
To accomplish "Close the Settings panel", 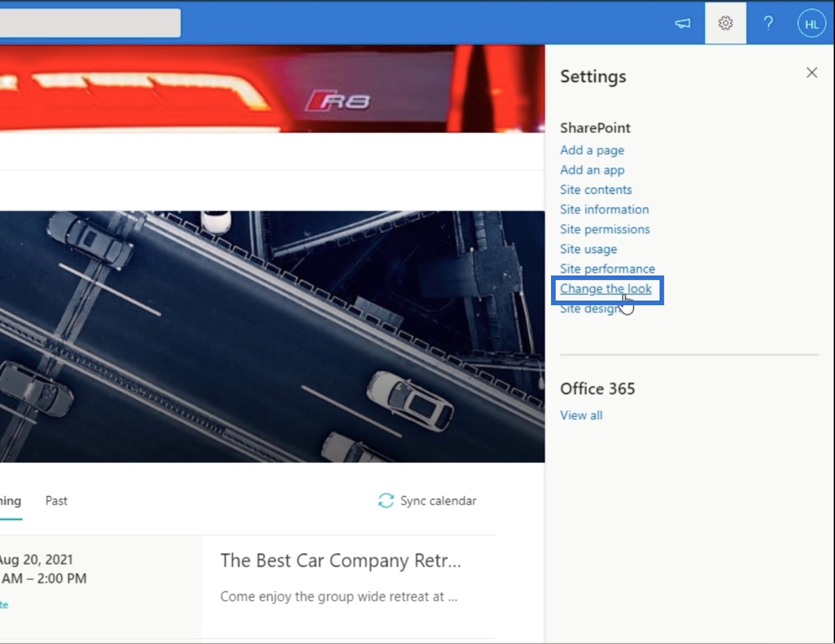I will coord(812,73).
